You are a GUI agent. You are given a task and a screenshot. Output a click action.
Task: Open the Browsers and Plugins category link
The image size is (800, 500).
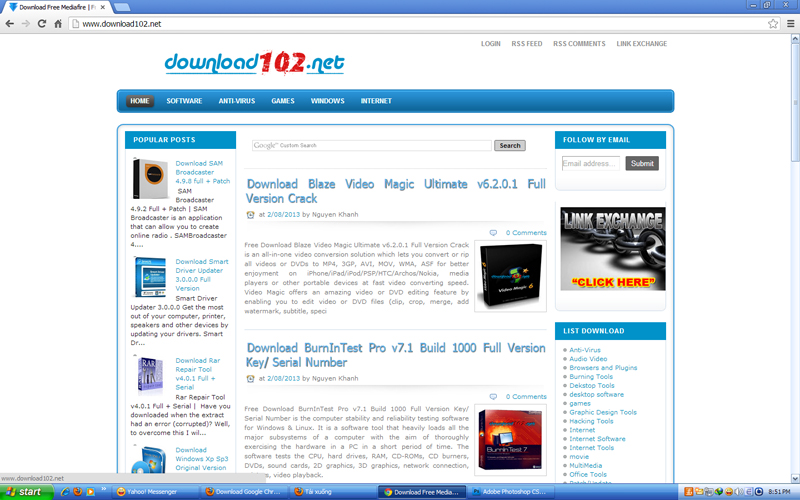click(603, 368)
